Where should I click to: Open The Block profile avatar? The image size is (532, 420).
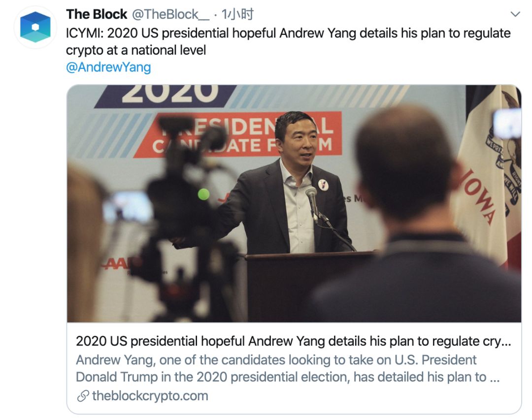35,27
